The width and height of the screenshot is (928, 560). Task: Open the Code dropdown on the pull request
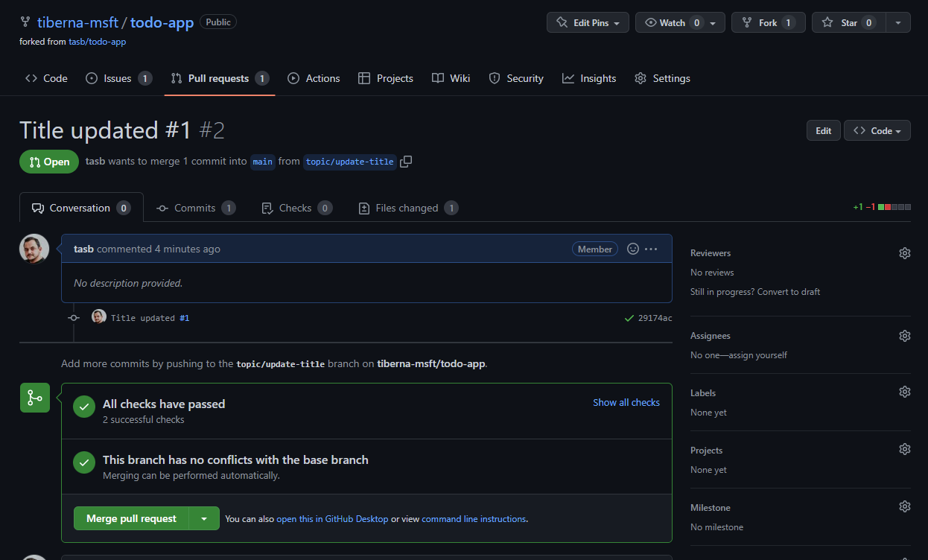877,130
